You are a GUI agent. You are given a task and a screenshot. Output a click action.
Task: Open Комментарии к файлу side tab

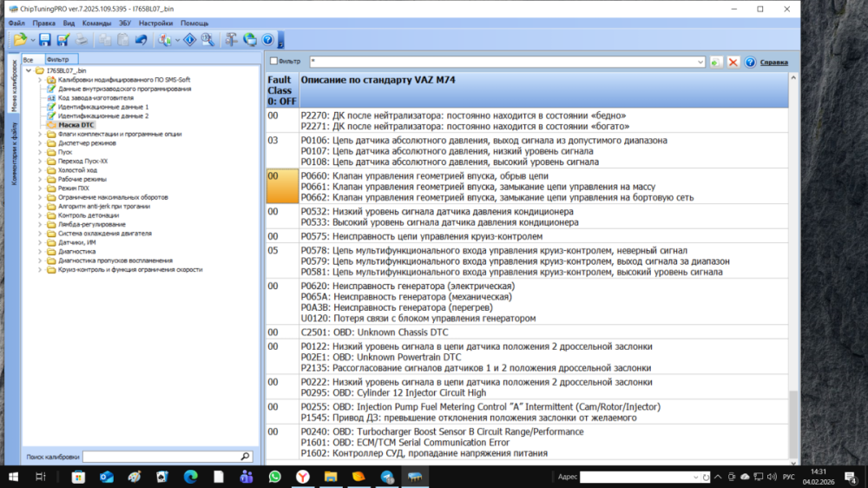pyautogui.click(x=14, y=154)
